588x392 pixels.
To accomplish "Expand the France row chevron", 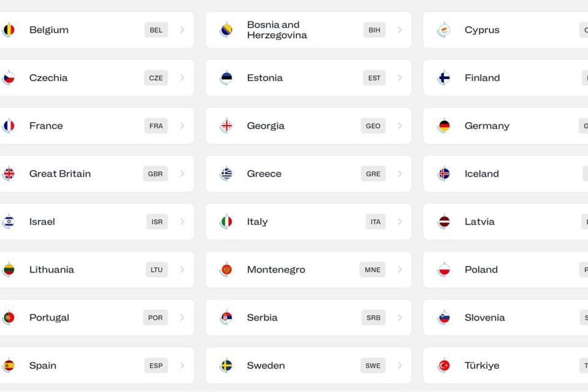I will pyautogui.click(x=182, y=126).
